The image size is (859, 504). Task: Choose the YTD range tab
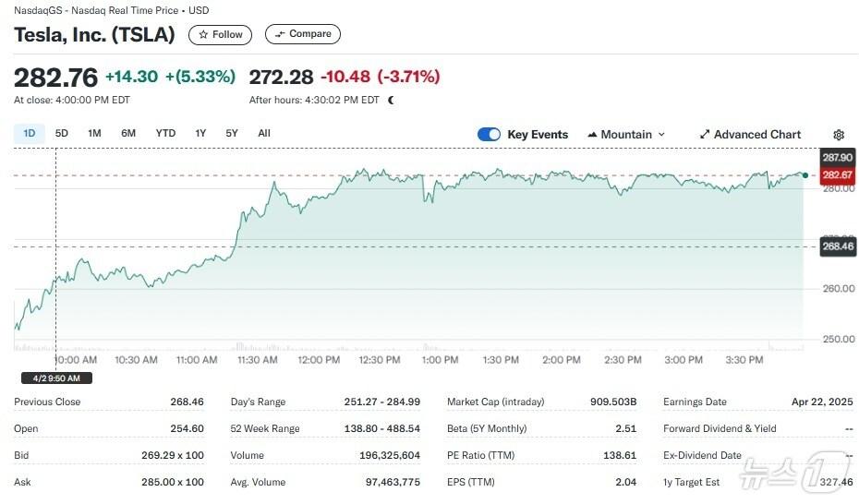165,133
